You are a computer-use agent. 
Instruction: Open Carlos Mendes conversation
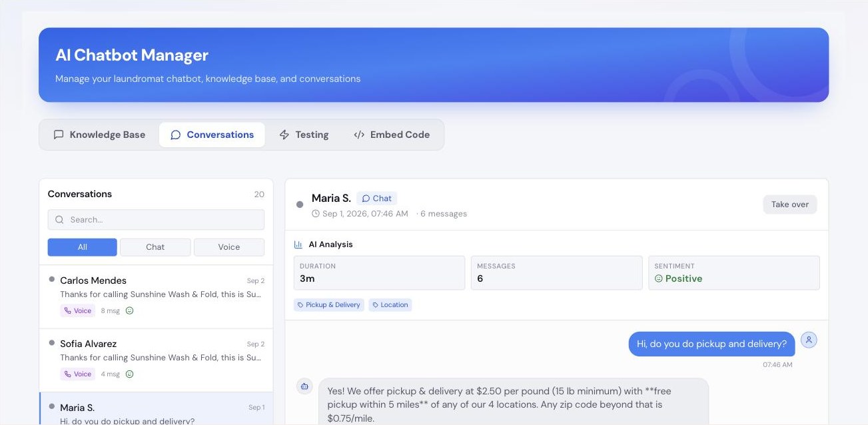[156, 296]
